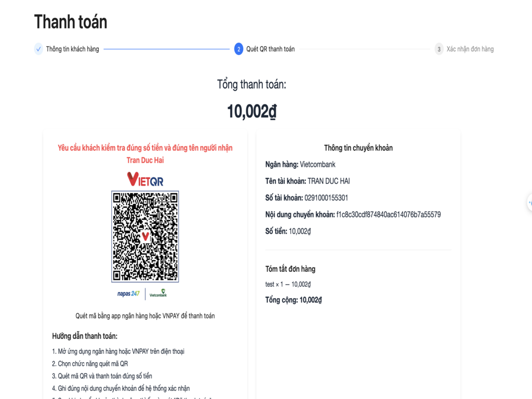The image size is (532, 399).
Task: Click the transfer content code f1c8c30cdf...
Action: click(389, 215)
